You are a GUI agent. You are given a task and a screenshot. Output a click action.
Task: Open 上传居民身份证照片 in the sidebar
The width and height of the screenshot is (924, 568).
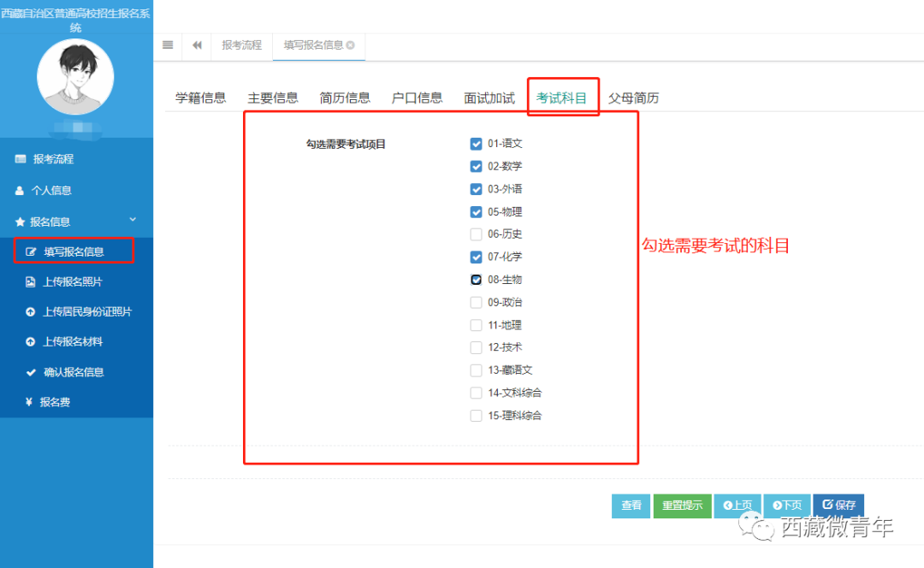pos(86,312)
